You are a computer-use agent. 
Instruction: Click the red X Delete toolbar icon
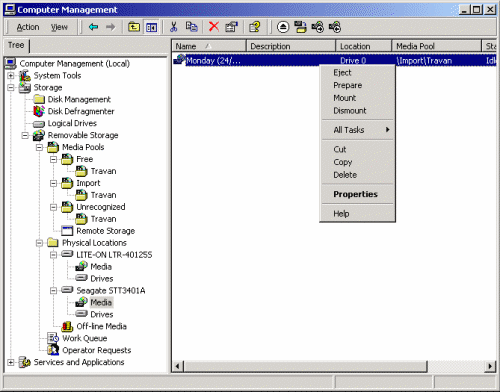coord(214,27)
